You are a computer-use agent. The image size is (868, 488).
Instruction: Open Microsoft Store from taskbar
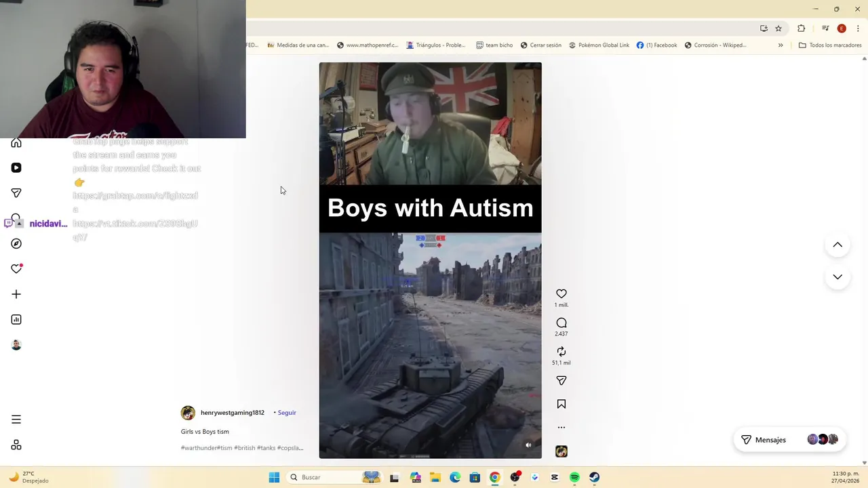475,477
